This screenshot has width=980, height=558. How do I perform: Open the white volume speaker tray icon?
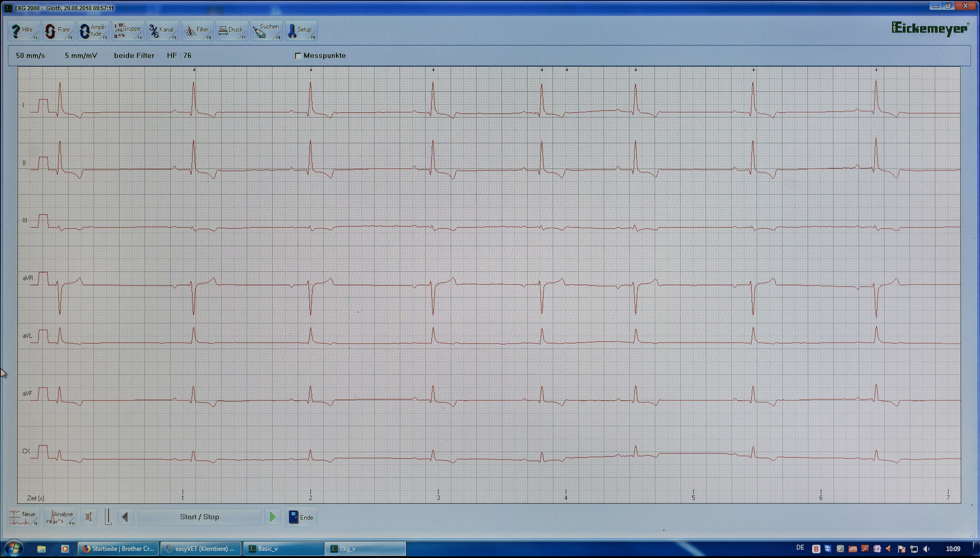pos(926,549)
